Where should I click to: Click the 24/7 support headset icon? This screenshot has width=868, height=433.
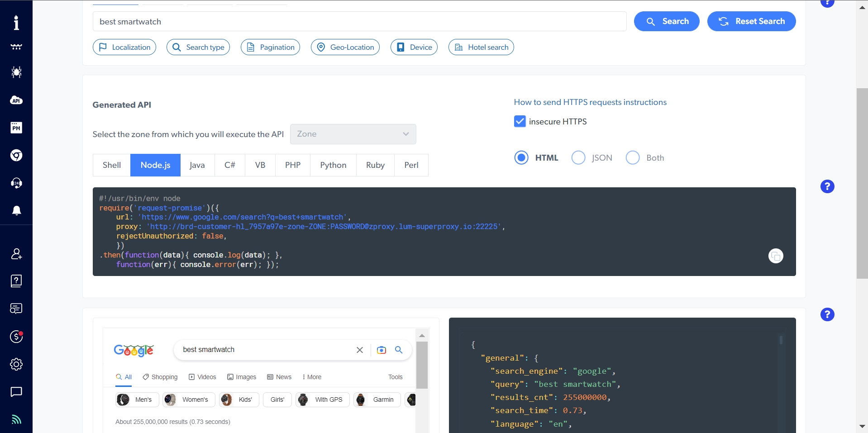click(x=16, y=183)
